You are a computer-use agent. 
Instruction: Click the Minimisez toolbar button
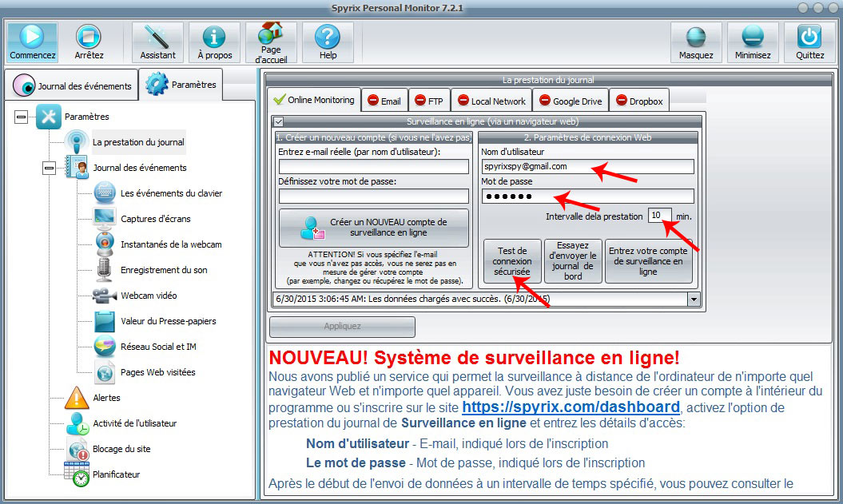[753, 42]
